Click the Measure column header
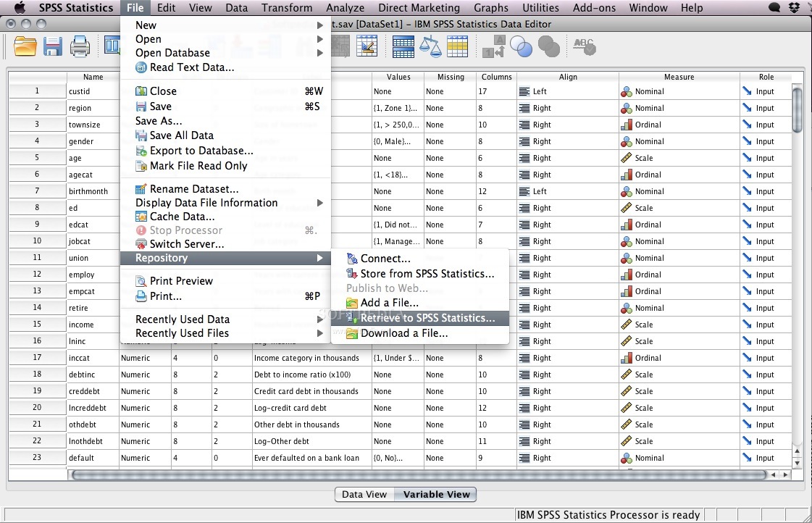 point(679,77)
